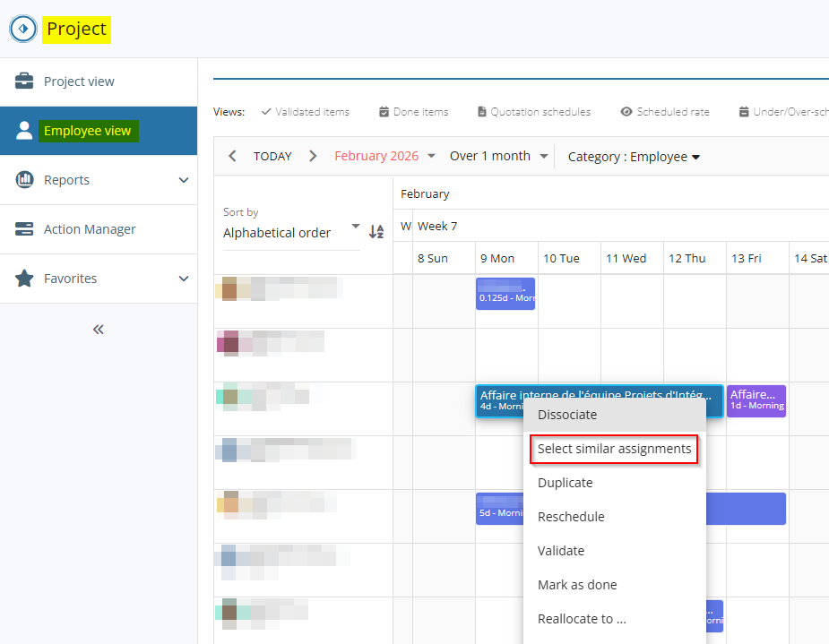This screenshot has height=644, width=829.
Task: Toggle the A-Z sort direction icon
Action: (376, 232)
